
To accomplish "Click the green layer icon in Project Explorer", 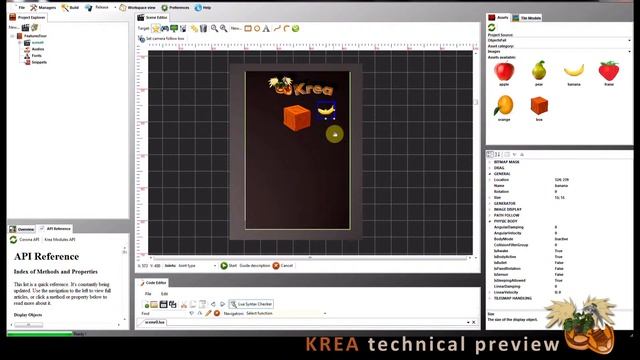I will (35, 27).
